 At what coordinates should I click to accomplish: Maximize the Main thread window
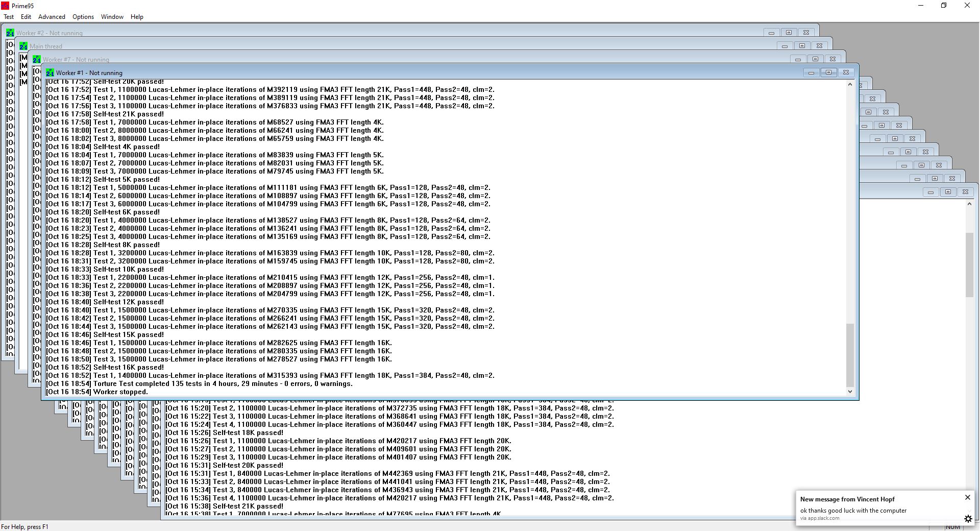(802, 46)
